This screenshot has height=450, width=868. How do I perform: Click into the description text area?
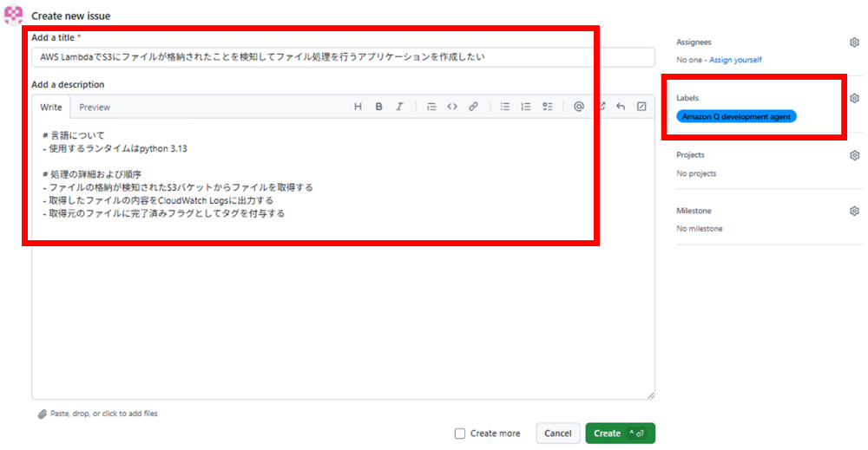pyautogui.click(x=343, y=258)
